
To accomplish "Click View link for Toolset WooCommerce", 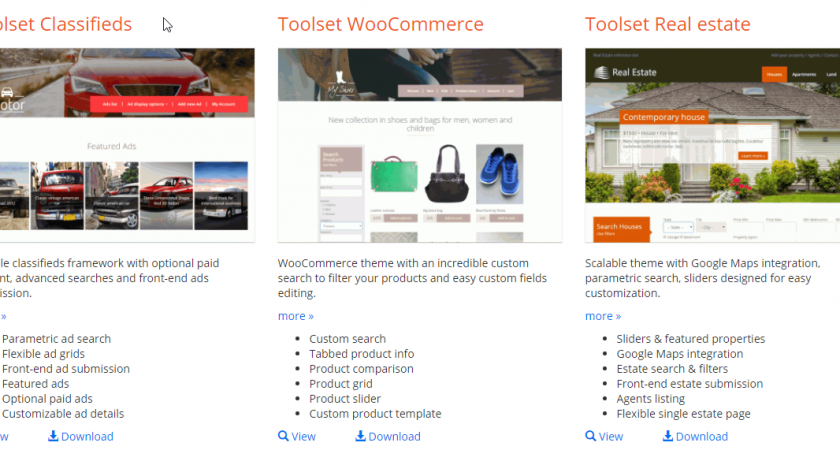I will coord(303,437).
